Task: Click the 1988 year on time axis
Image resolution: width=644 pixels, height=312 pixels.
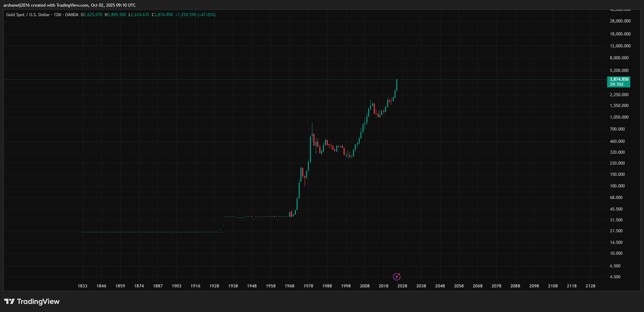Action: point(327,287)
